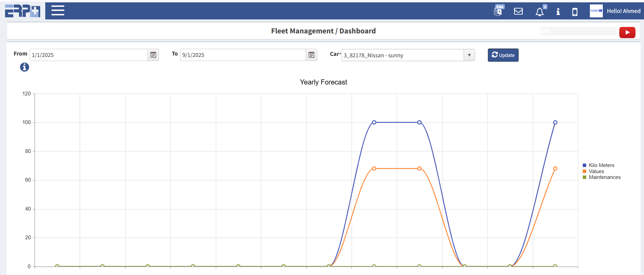Click the info icon in top bar

point(558,12)
